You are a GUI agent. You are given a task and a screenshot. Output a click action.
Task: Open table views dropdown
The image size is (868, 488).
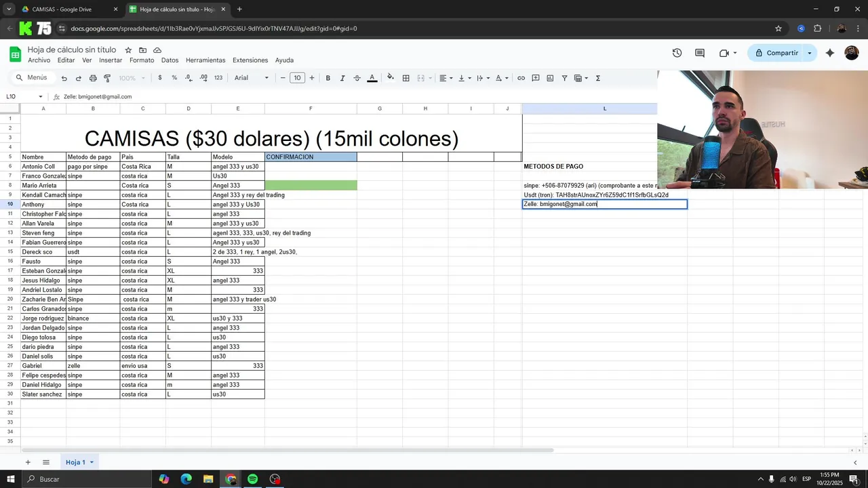581,78
